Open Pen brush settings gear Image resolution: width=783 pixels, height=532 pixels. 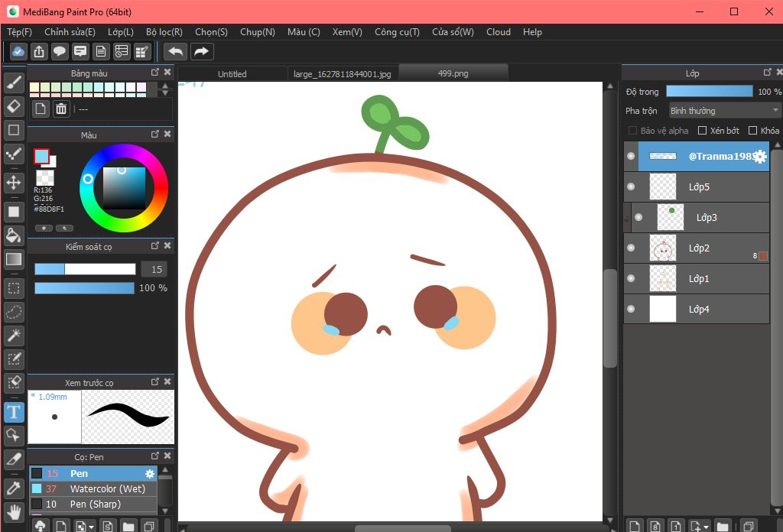149,474
